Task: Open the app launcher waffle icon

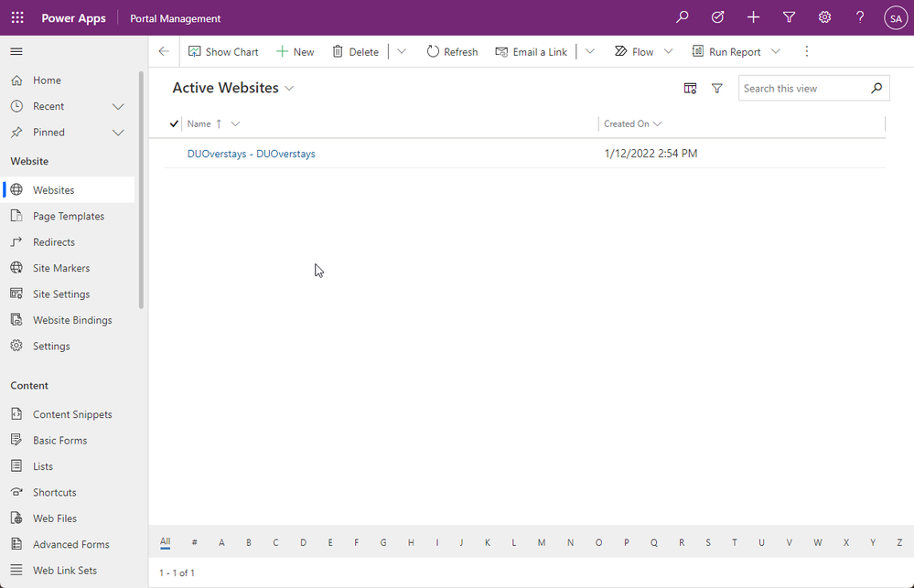Action: (17, 17)
